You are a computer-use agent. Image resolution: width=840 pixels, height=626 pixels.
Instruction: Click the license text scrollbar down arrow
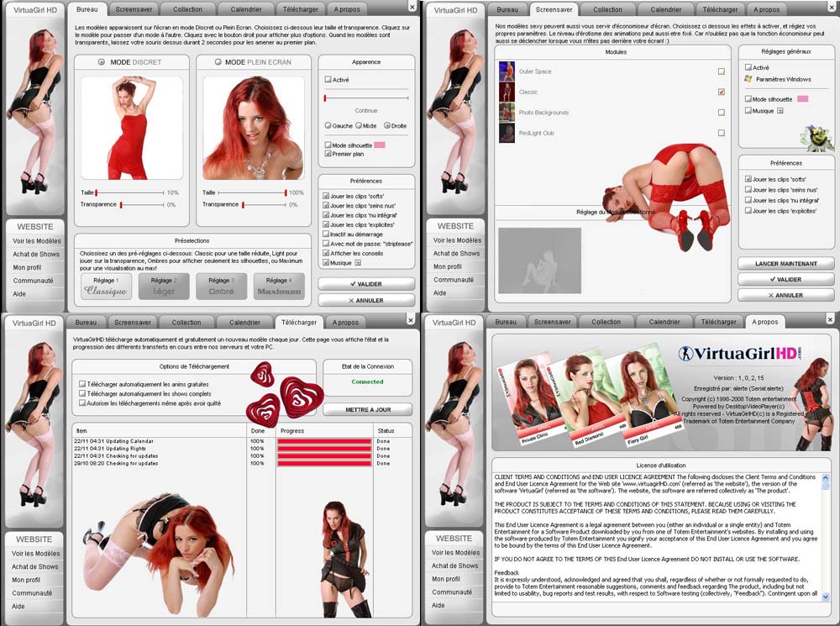(826, 597)
